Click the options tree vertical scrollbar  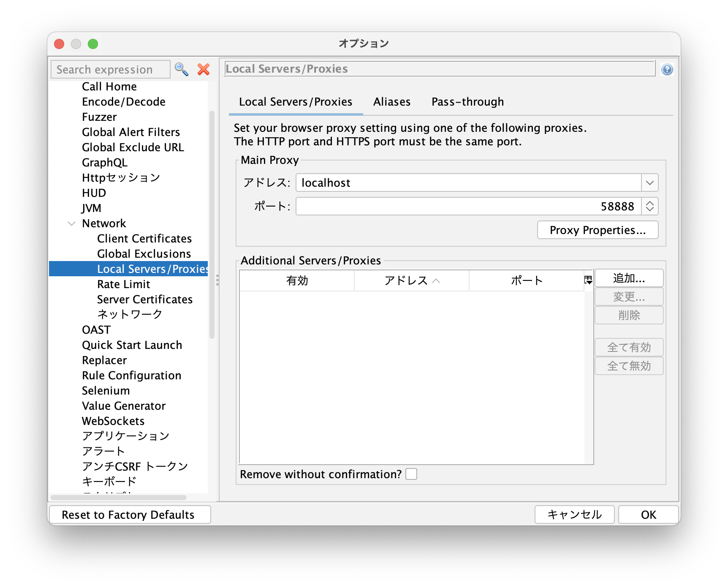tap(212, 224)
